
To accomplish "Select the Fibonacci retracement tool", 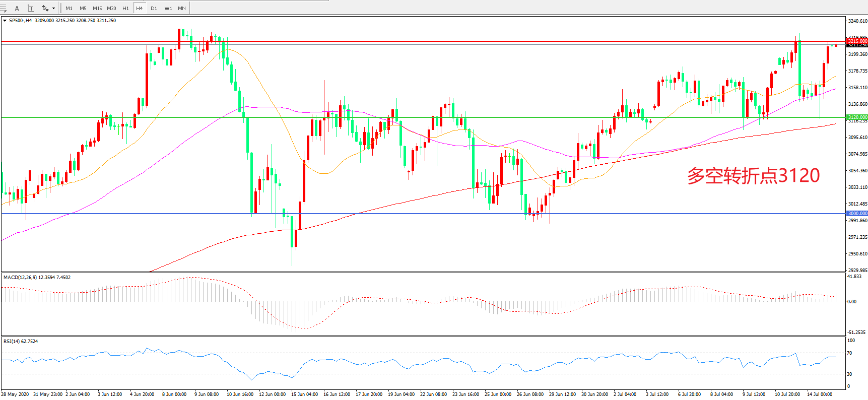I will (x=4, y=8).
